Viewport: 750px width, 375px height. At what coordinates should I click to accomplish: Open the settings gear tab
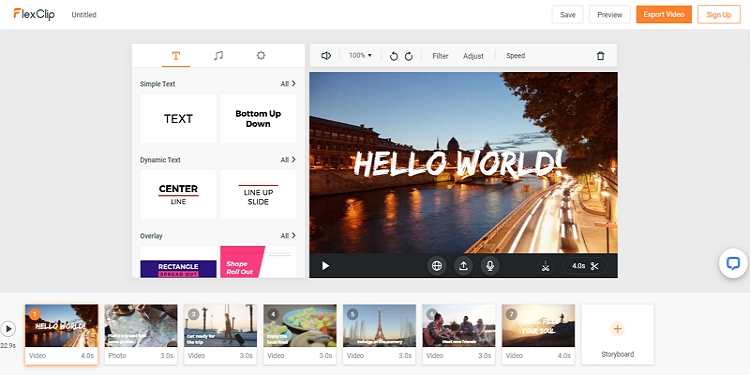261,55
